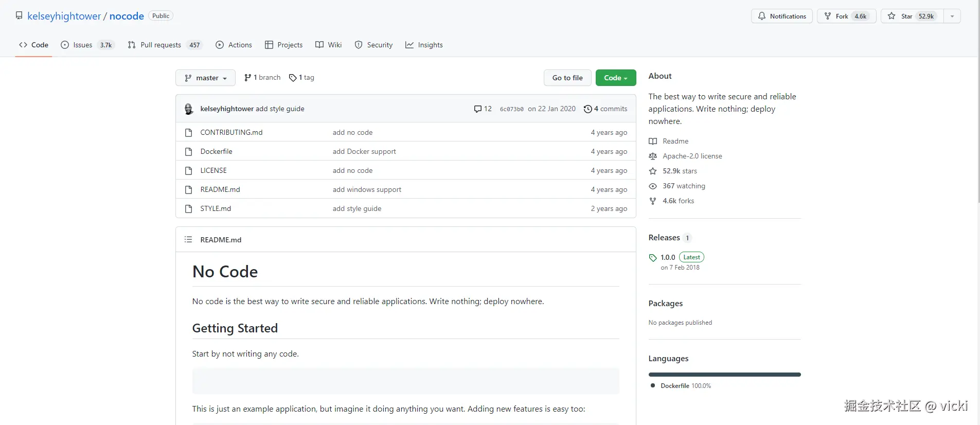This screenshot has height=425, width=980.
Task: Click the star icon beside 52.9k stars
Action: pyautogui.click(x=653, y=171)
